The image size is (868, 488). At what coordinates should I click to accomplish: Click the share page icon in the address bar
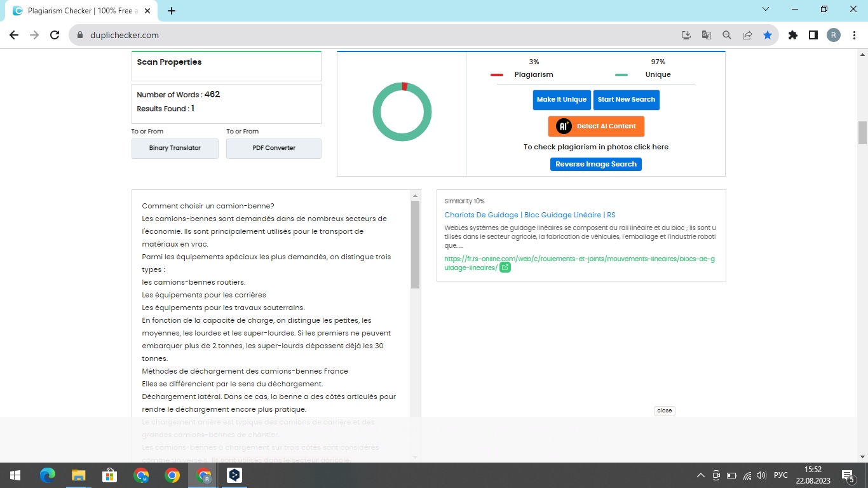[747, 35]
